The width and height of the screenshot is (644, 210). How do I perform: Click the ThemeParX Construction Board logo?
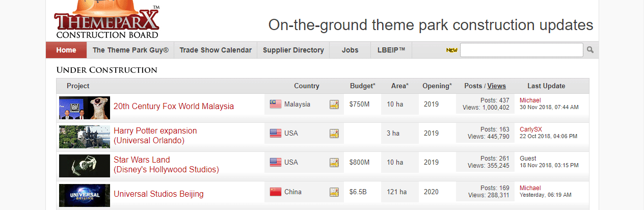coord(107,19)
